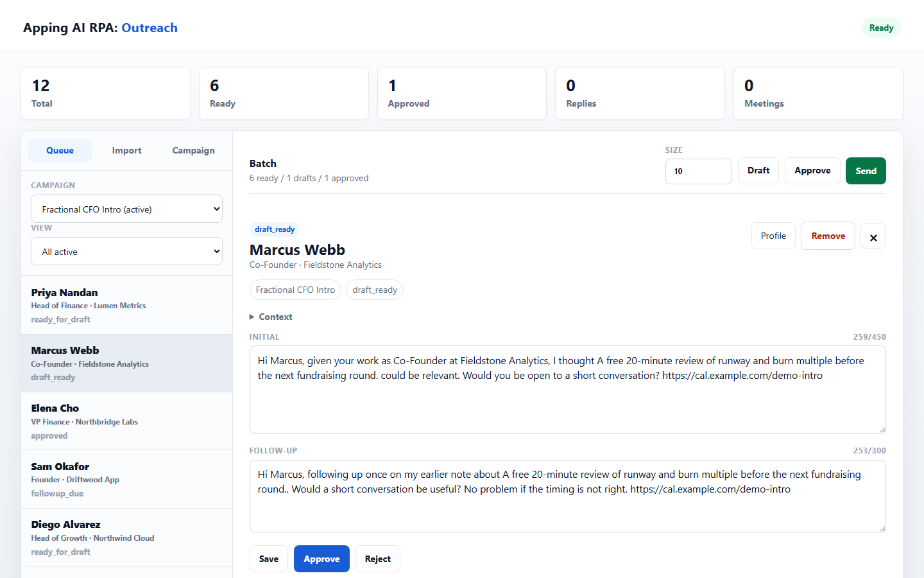Select Diego Alvarez in the queue
This screenshot has width=924, height=578.
click(x=126, y=538)
